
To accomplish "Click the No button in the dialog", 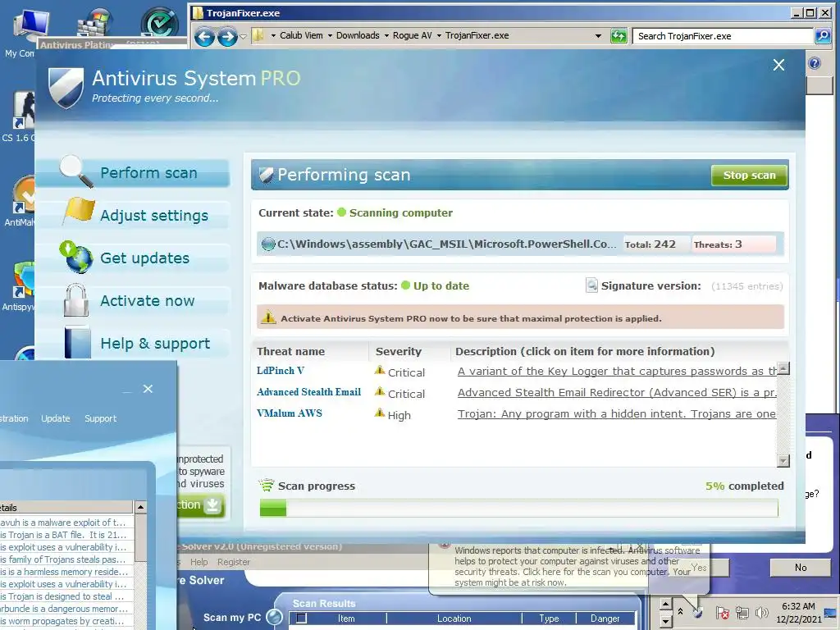I will pyautogui.click(x=801, y=568).
